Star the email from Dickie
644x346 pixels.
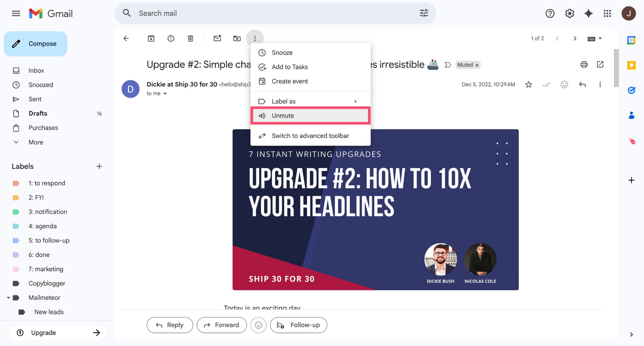click(x=529, y=85)
